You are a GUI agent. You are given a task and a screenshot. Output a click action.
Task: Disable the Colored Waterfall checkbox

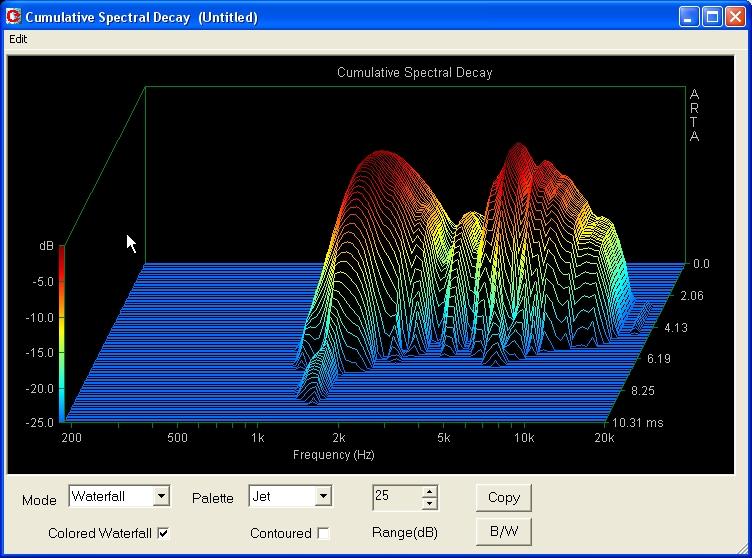pos(163,533)
